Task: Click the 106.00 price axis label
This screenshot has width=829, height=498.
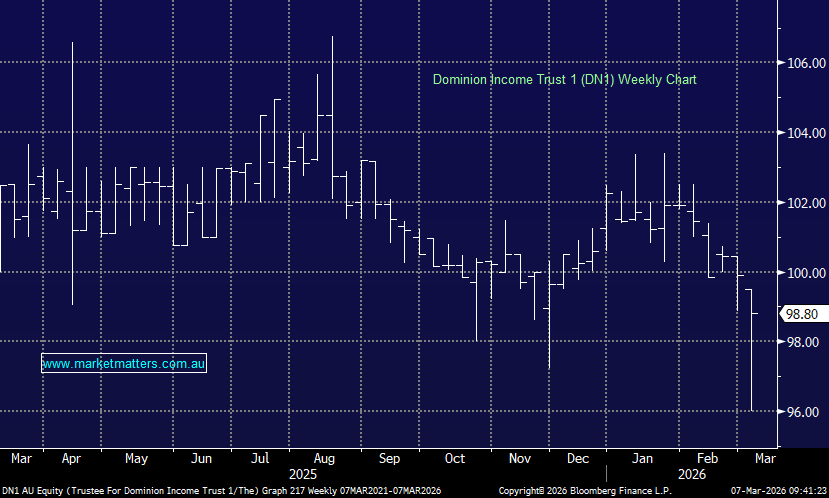Action: [x=805, y=63]
